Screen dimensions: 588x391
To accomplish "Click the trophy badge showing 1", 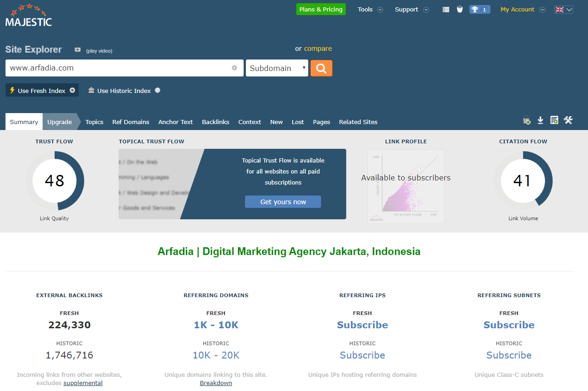I will 479,9.
